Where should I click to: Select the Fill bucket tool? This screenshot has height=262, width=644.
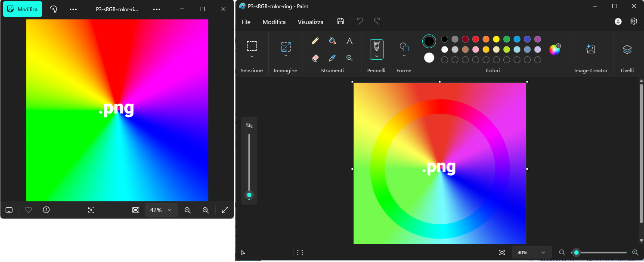click(332, 41)
